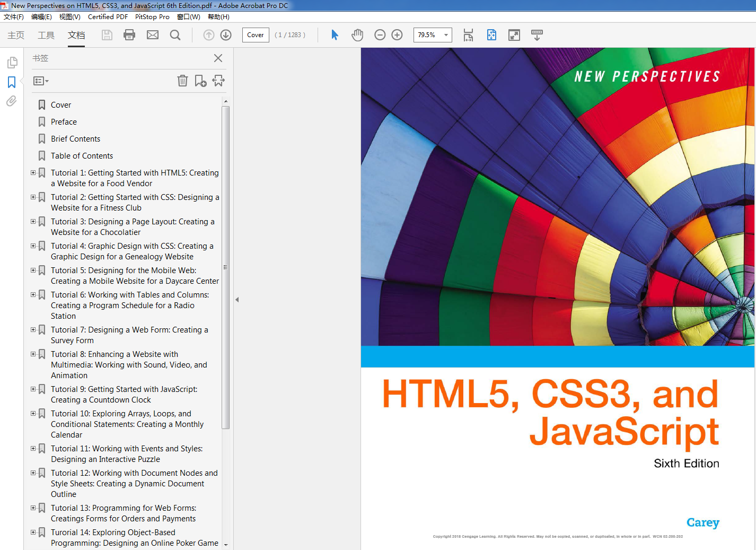Open Tutorial 13 Web Forms bookmark
Screen dimensions: 756x550
click(x=124, y=513)
